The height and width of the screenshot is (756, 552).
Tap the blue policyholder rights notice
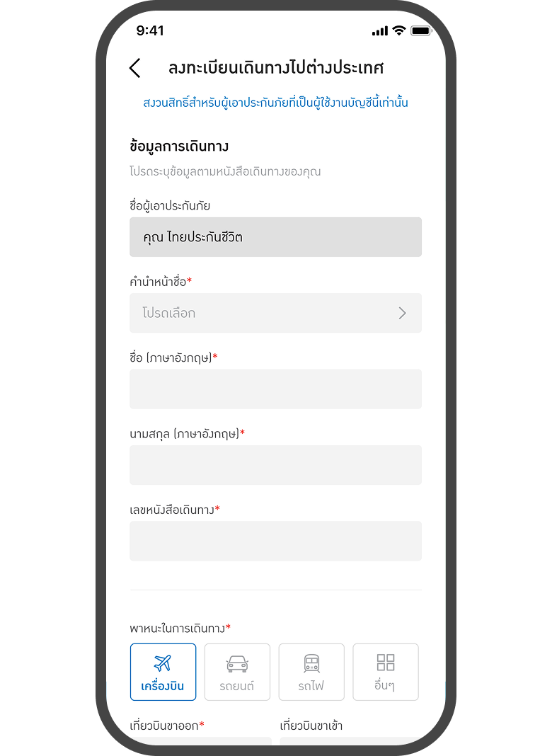pos(275,103)
